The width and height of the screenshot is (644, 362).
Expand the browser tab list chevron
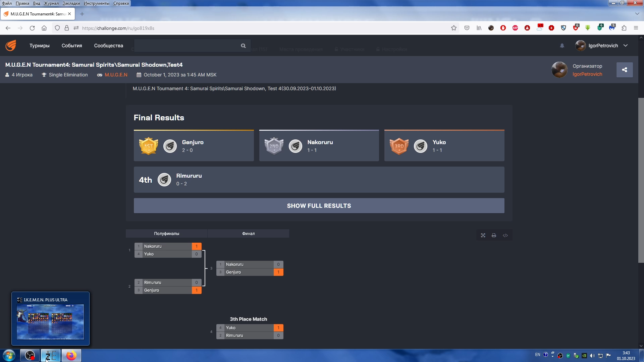637,14
